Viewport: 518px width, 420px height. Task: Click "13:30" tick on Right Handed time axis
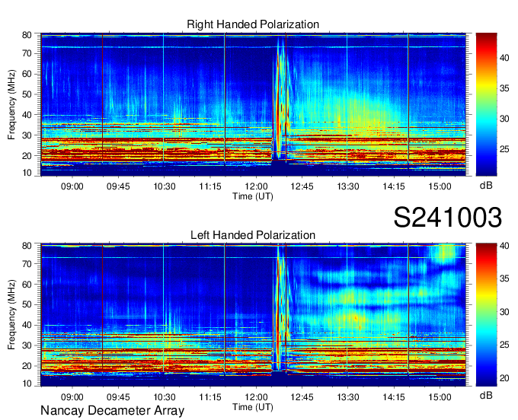(x=348, y=186)
